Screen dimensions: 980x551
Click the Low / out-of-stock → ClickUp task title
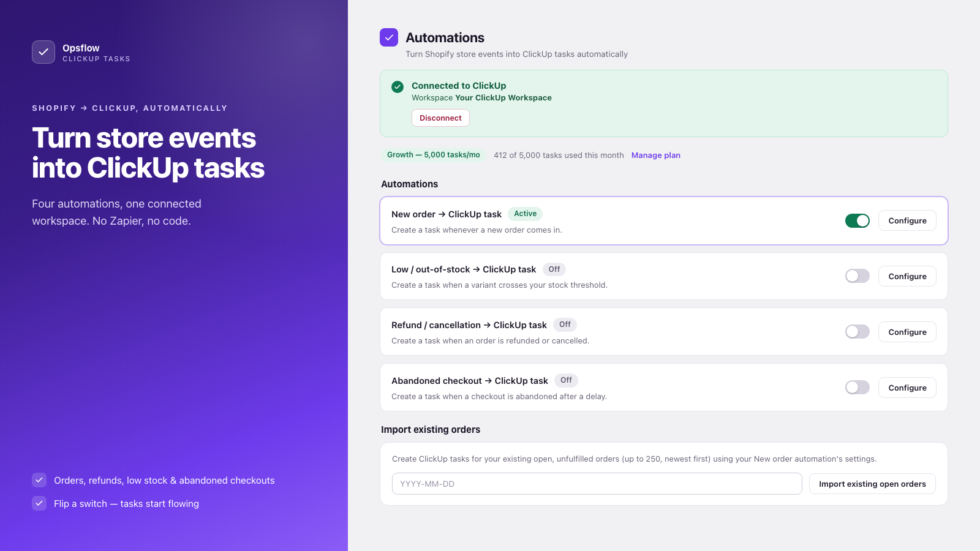tap(464, 269)
